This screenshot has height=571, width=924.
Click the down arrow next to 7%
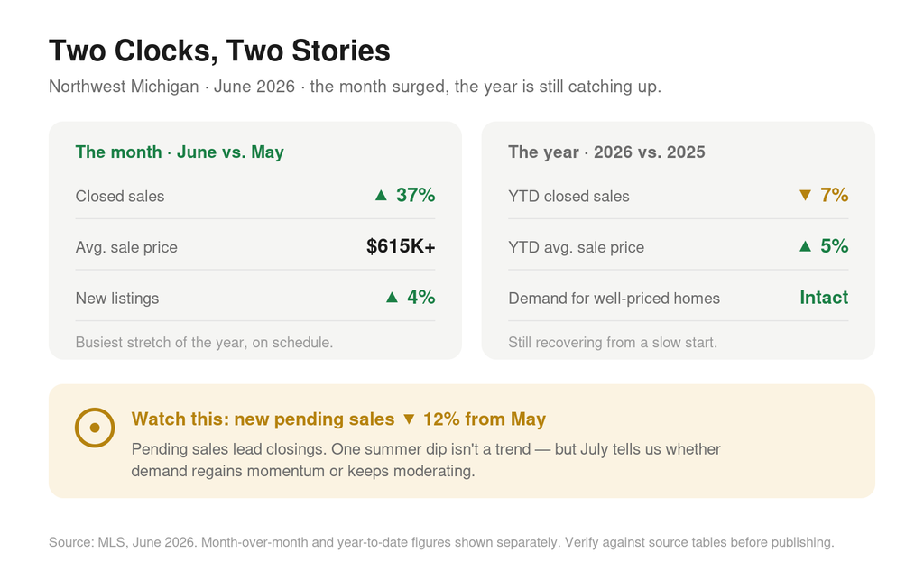pyautogui.click(x=805, y=195)
